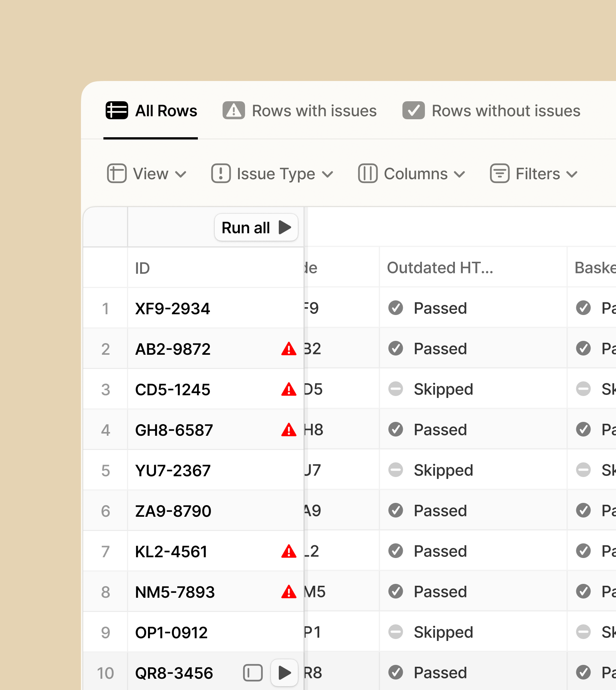The image size is (616, 690).
Task: Click the Run all button
Action: click(256, 227)
